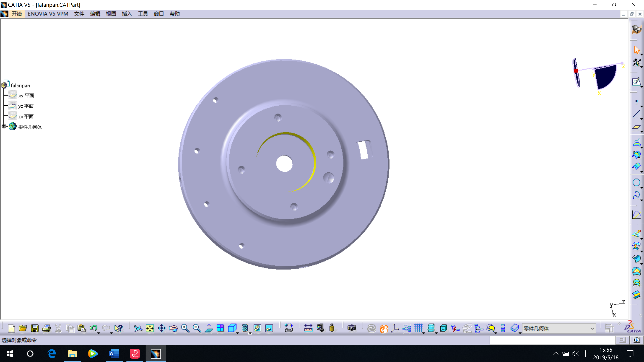644x362 pixels.
Task: Click the Zoom Out magnifier icon
Action: coord(197,328)
